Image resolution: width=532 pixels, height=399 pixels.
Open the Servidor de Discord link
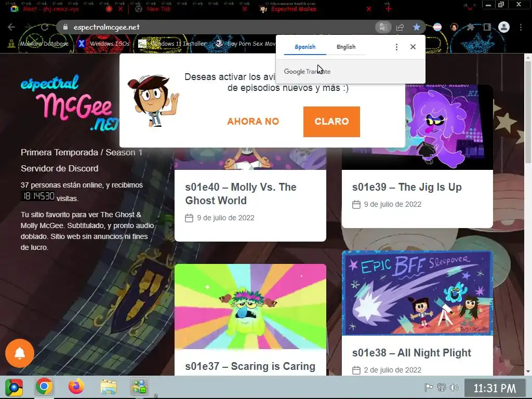59,168
